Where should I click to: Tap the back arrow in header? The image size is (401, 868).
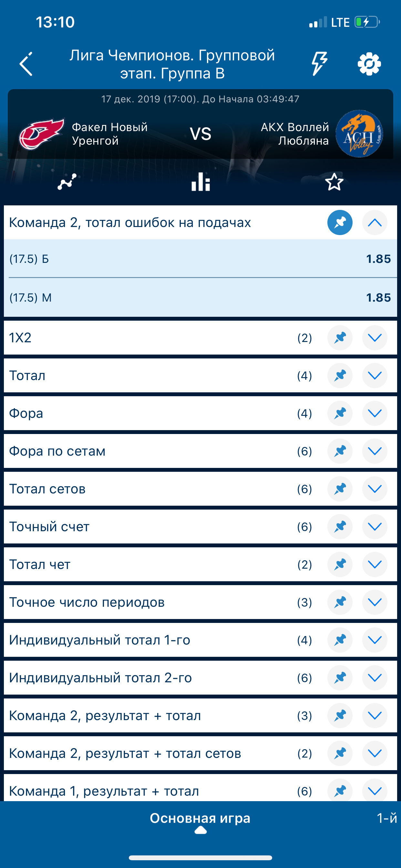[26, 64]
